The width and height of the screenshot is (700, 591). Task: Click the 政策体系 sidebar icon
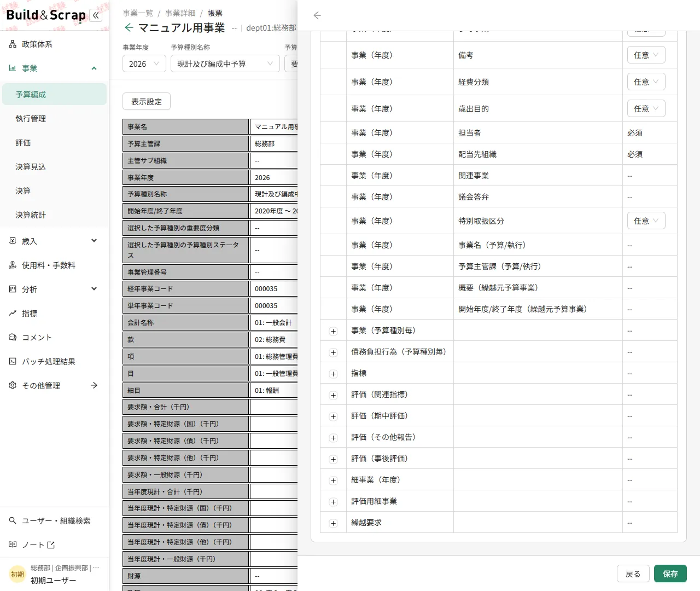[13, 44]
